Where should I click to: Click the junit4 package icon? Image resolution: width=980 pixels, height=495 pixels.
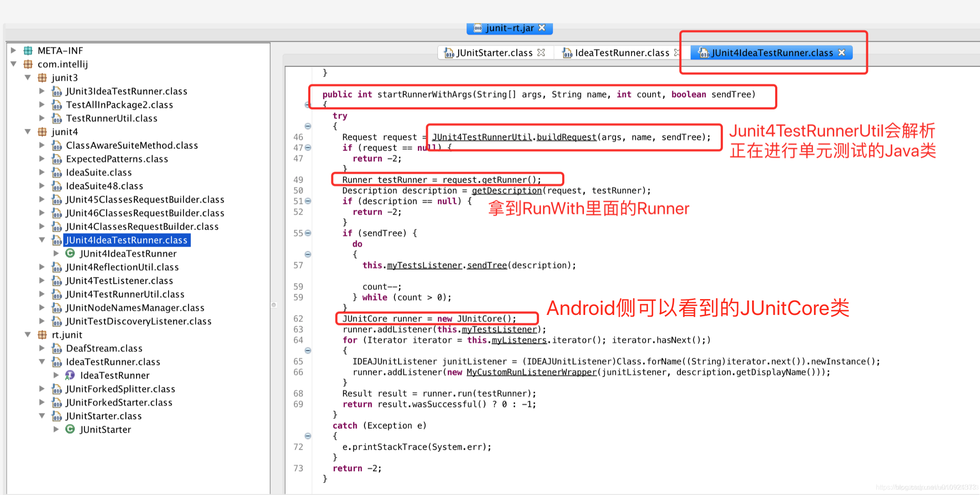pos(42,132)
